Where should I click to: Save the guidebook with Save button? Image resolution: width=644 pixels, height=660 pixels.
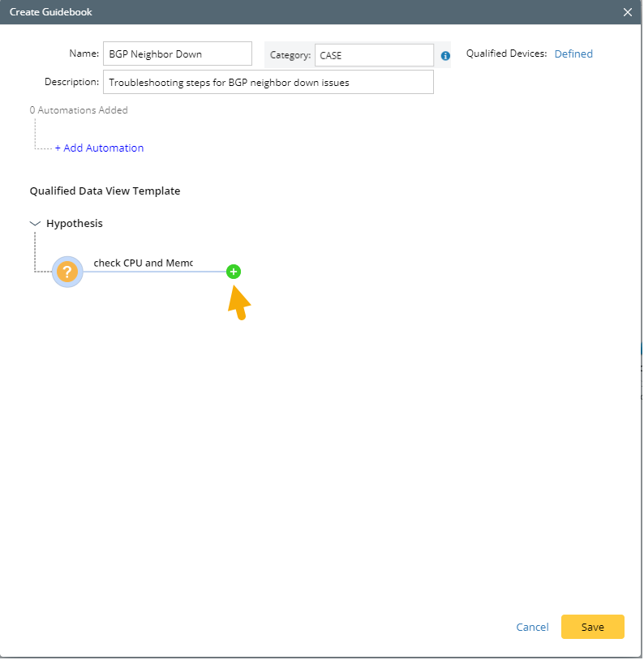[592, 627]
